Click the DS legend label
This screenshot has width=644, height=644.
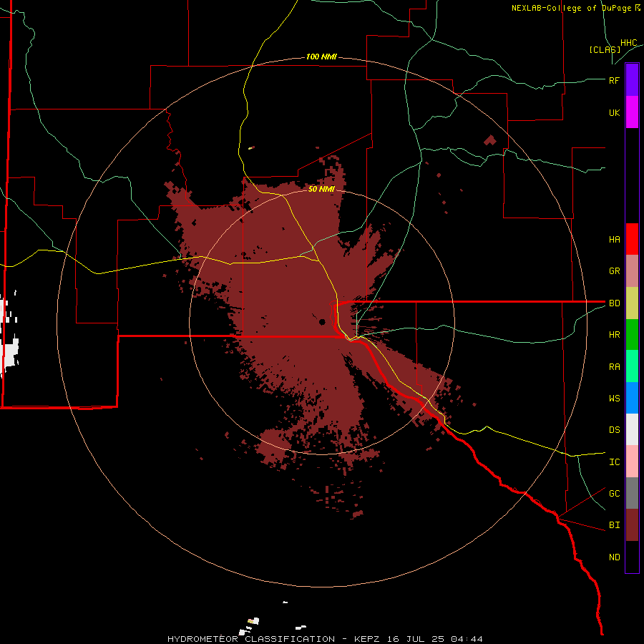(614, 430)
